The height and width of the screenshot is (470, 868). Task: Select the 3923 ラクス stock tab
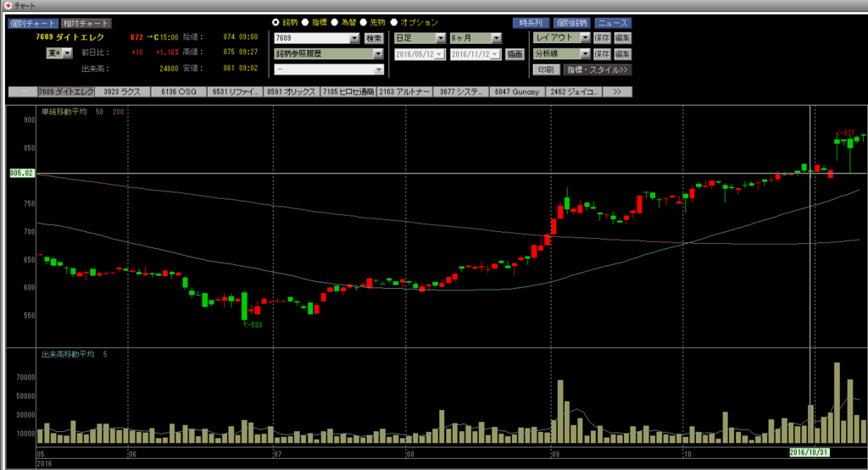(x=122, y=91)
